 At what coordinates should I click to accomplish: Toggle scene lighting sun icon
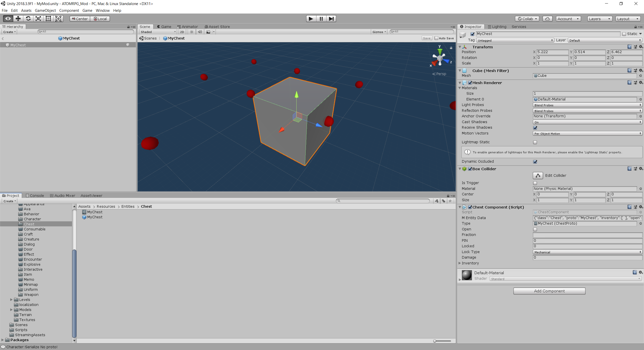click(192, 32)
